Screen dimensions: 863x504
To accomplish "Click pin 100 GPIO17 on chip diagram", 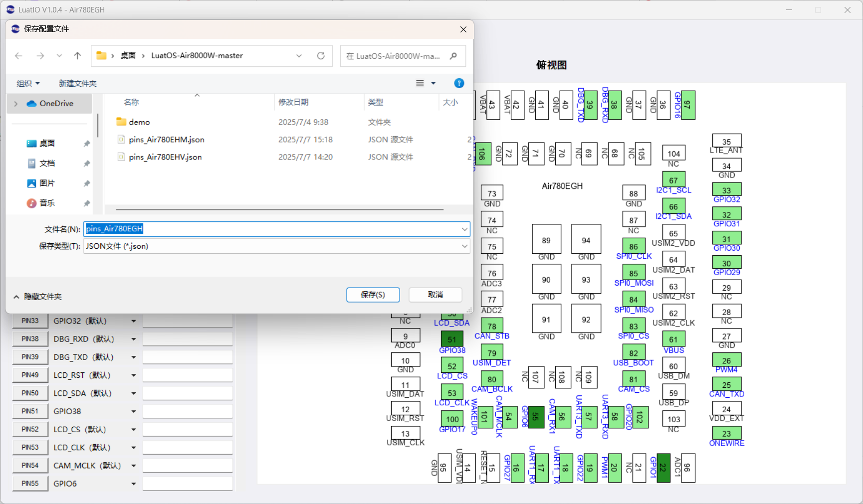I will [x=452, y=419].
